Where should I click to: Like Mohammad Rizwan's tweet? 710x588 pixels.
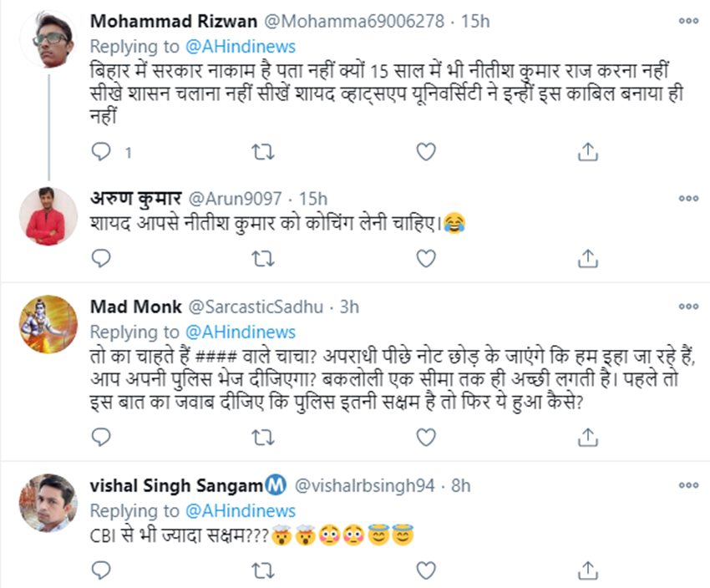point(426,151)
